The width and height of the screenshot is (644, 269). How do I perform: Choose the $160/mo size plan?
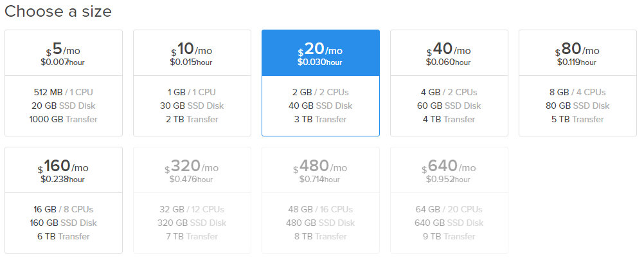[64, 200]
